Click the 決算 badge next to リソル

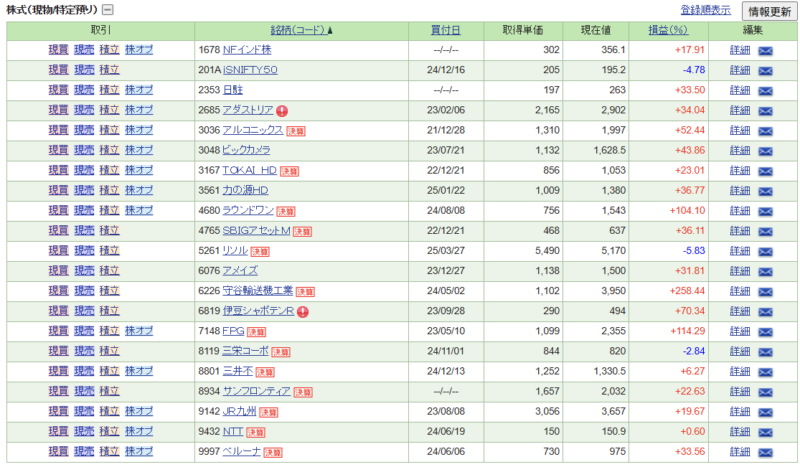click(x=260, y=252)
